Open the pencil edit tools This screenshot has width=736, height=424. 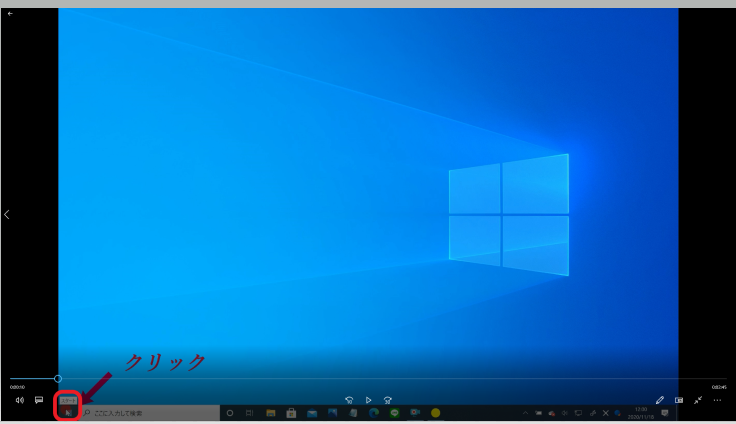click(x=660, y=400)
